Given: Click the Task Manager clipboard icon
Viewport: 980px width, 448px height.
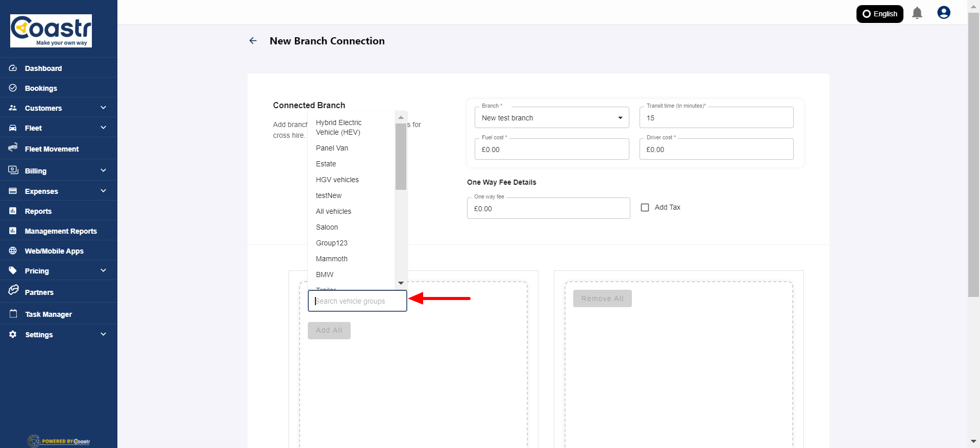Looking at the screenshot, I should [13, 314].
